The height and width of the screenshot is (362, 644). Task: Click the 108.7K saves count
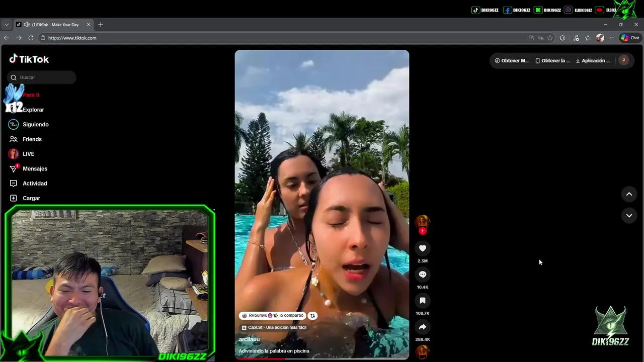pos(423,313)
